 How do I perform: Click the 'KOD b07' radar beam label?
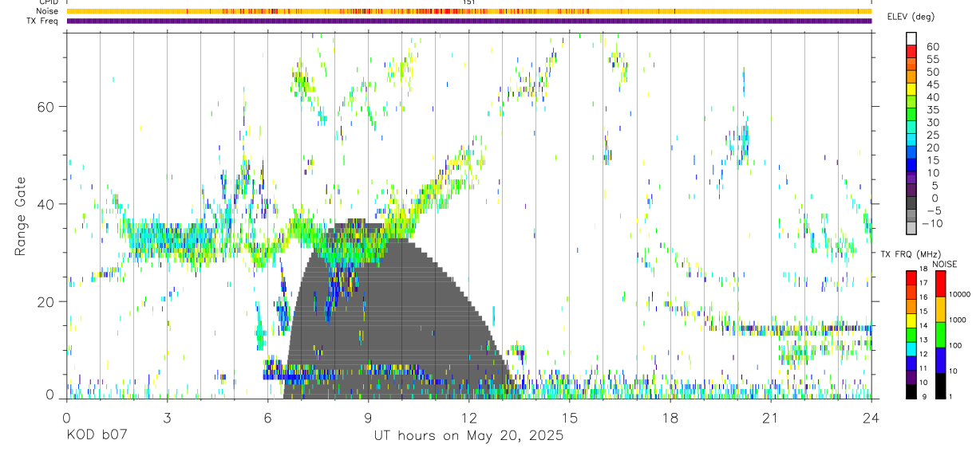[x=96, y=435]
